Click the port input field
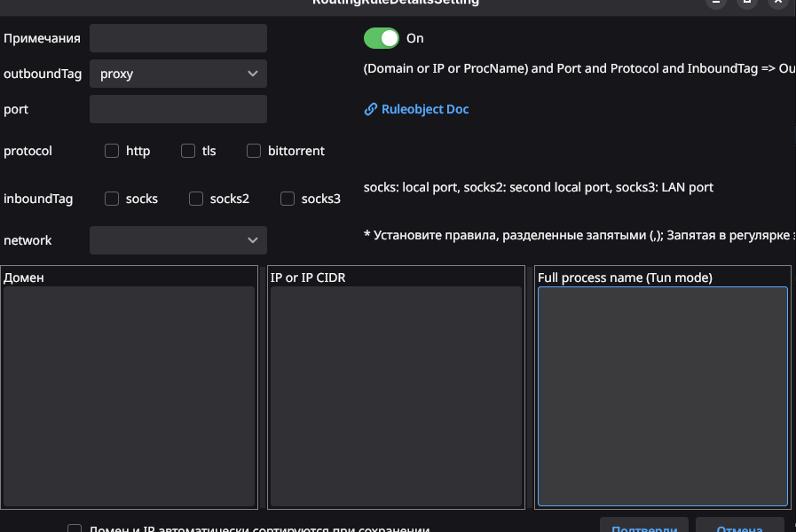Viewport: 796px width, 532px height. point(178,109)
